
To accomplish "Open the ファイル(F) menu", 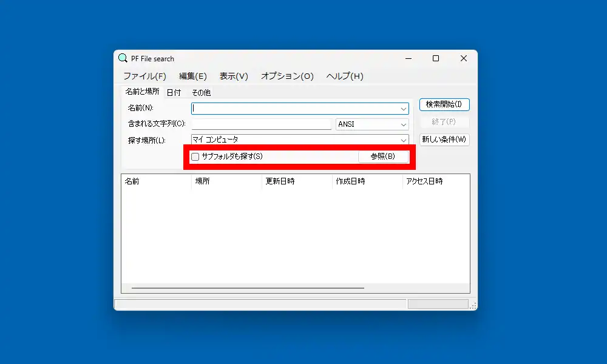I will (x=145, y=76).
